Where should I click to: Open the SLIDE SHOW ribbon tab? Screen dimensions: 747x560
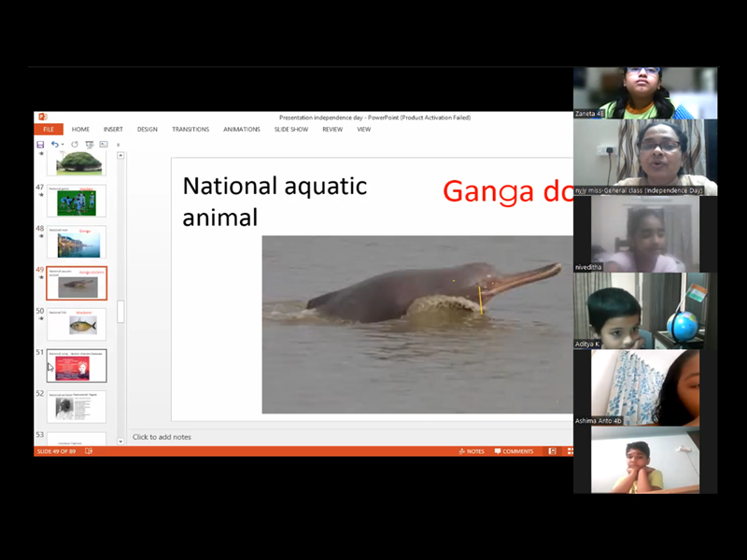291,130
